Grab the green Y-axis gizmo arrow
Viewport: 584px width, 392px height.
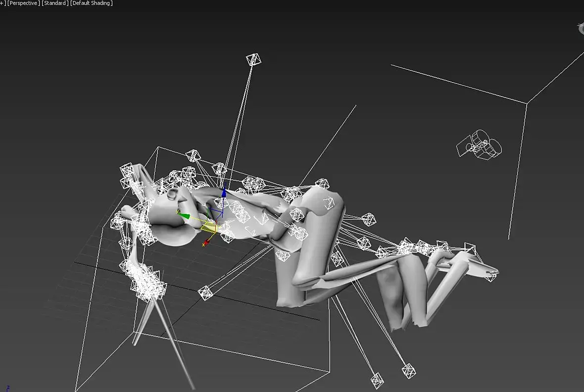pyautogui.click(x=184, y=215)
